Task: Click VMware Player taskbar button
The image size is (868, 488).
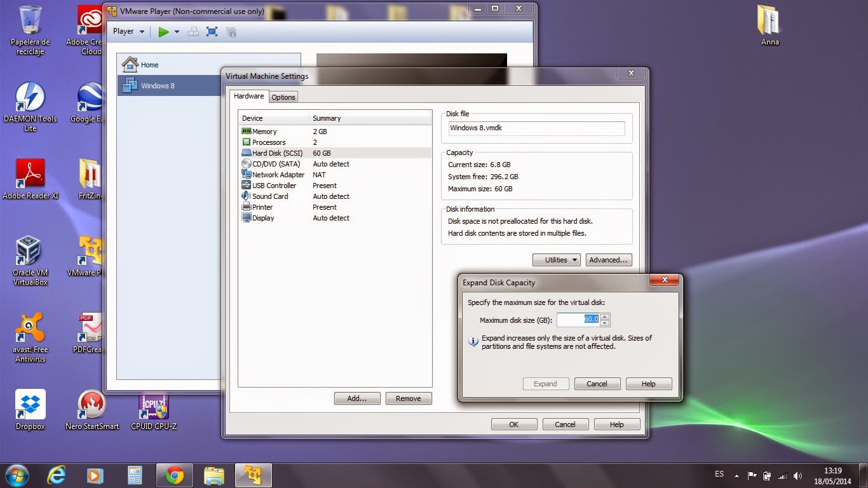Action: coord(254,475)
